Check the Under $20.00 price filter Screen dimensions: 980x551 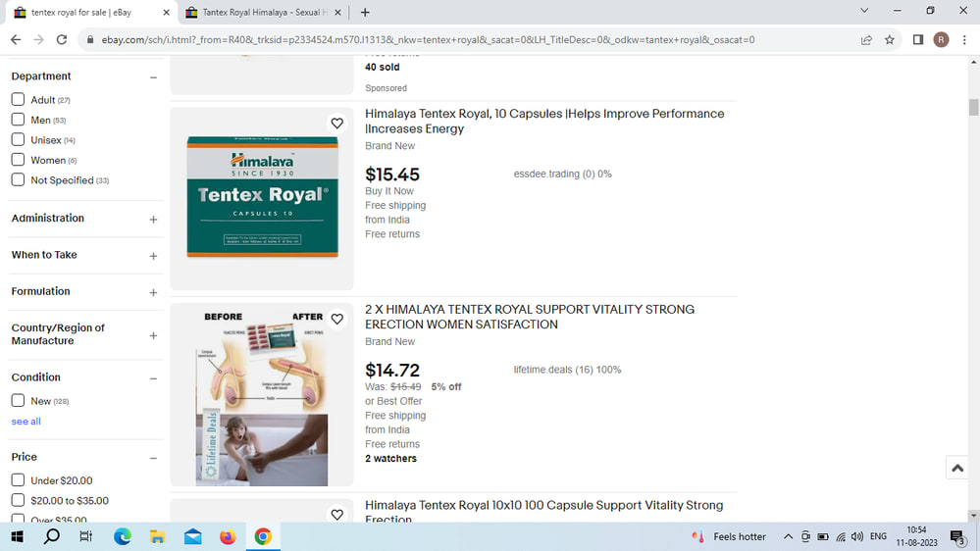pyautogui.click(x=18, y=479)
